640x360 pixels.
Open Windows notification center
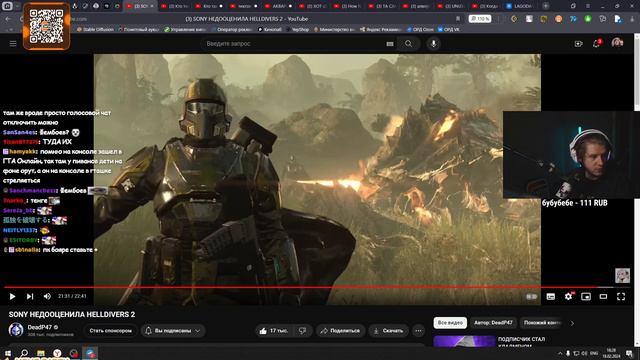tap(629, 353)
